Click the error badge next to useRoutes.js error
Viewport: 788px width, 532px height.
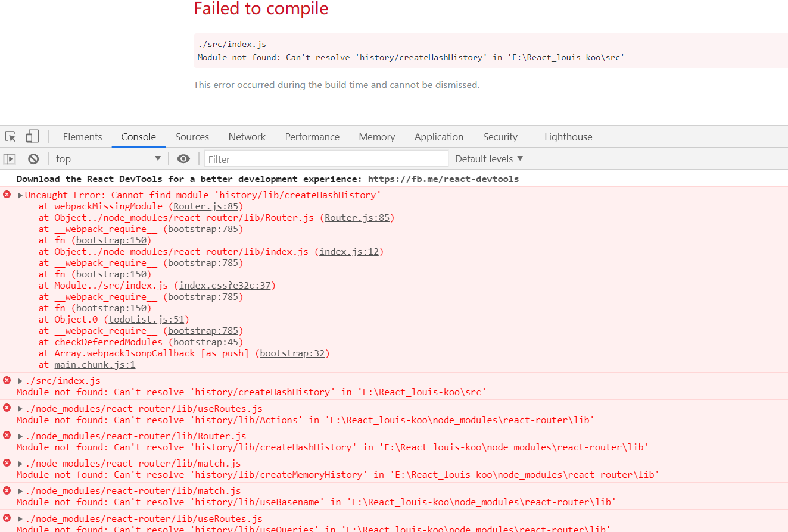click(x=7, y=408)
